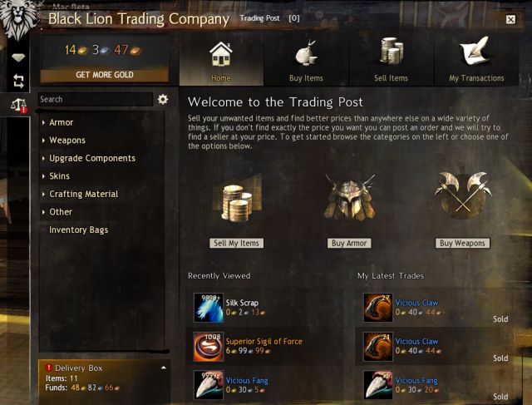532x405 pixels.
Task: Select the currency exchange arrows icon
Action: (x=18, y=81)
